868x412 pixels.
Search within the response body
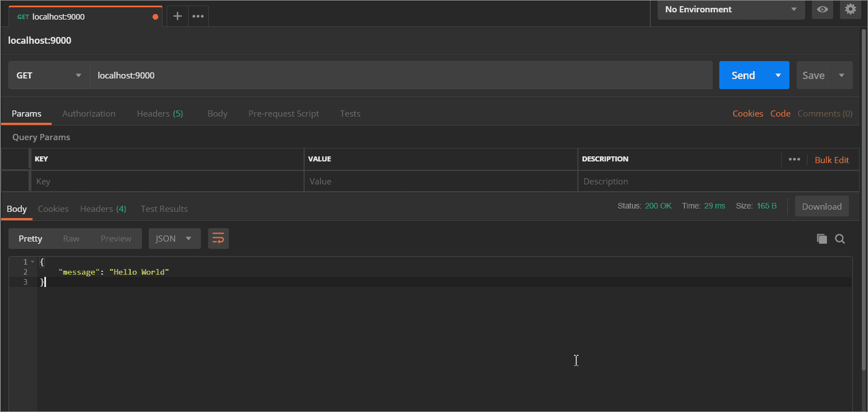(x=840, y=239)
